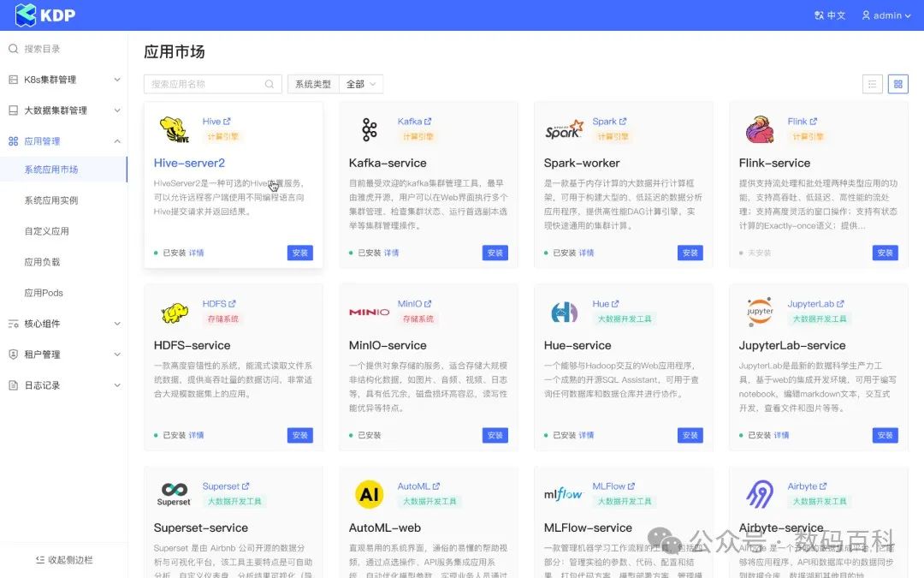This screenshot has width=924, height=578.
Task: Click the Hive elephant logo
Action: [x=175, y=130]
